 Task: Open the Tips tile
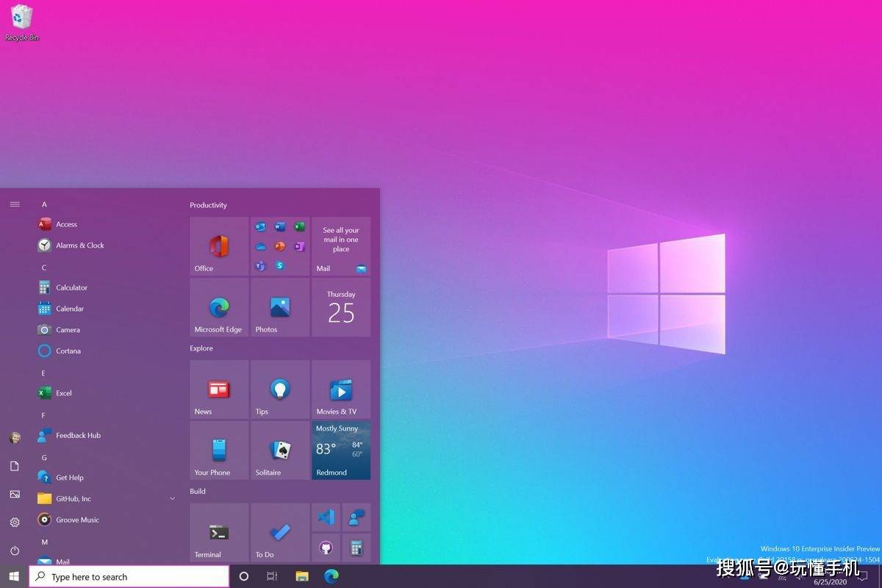pyautogui.click(x=280, y=390)
